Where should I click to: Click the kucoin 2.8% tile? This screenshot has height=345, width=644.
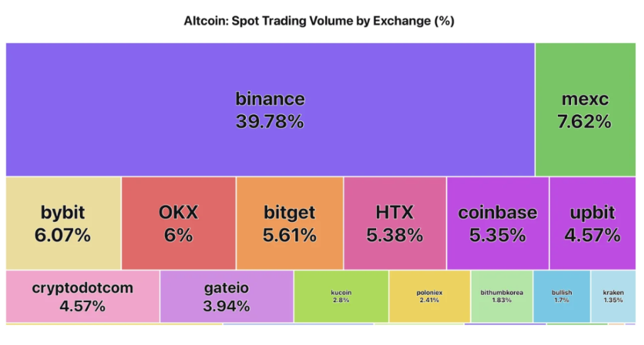[x=341, y=296]
